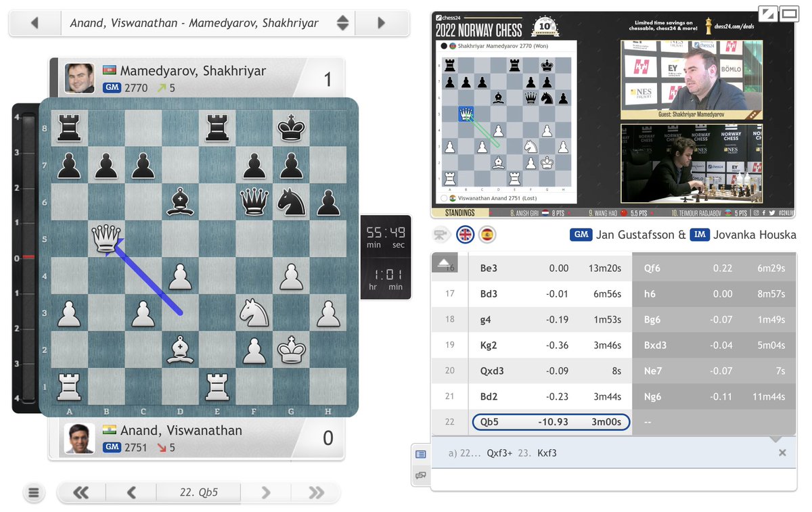Image resolution: width=812 pixels, height=512 pixels.
Task: Click the black queen on f6
Action: pos(254,202)
